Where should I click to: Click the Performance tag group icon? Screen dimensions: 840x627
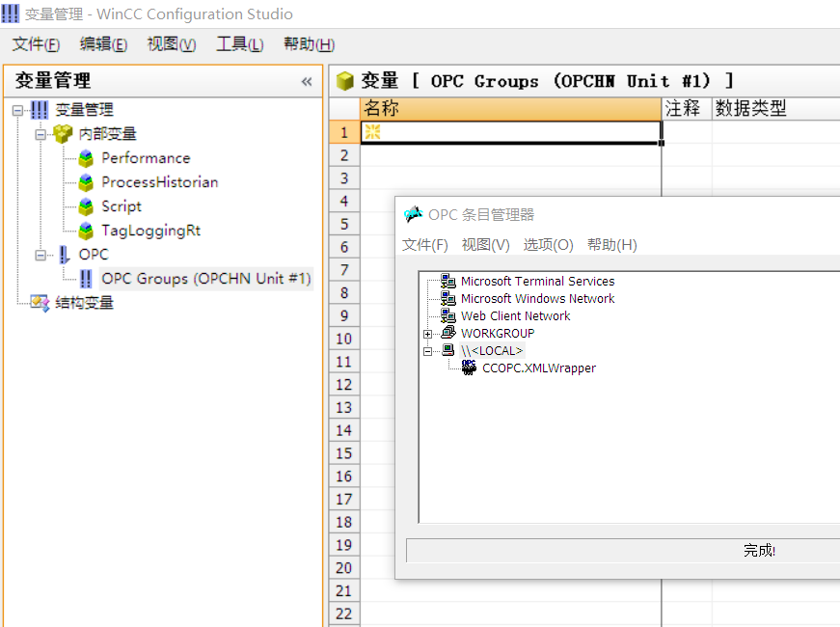[86, 158]
